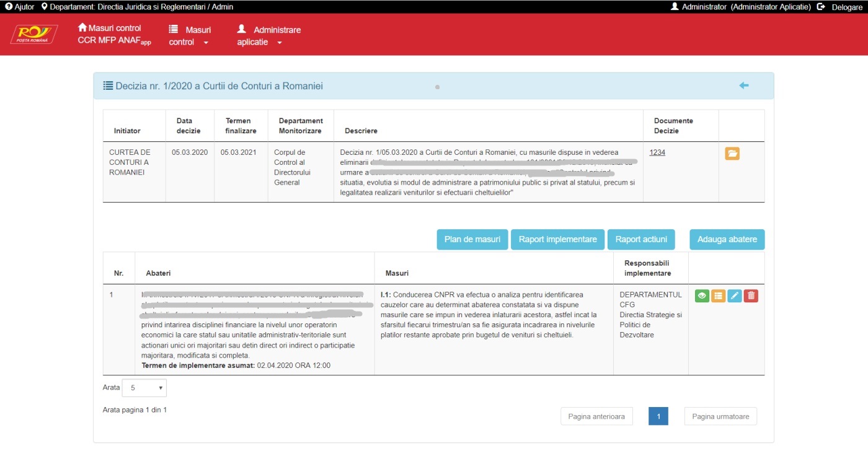Delete row 1 using red trash icon

coord(751,296)
